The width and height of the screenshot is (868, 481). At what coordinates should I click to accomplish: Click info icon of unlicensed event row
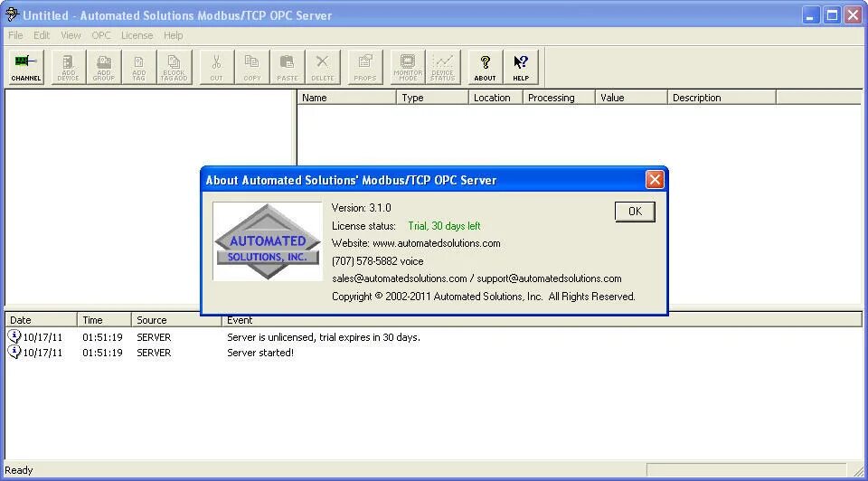[x=14, y=336]
